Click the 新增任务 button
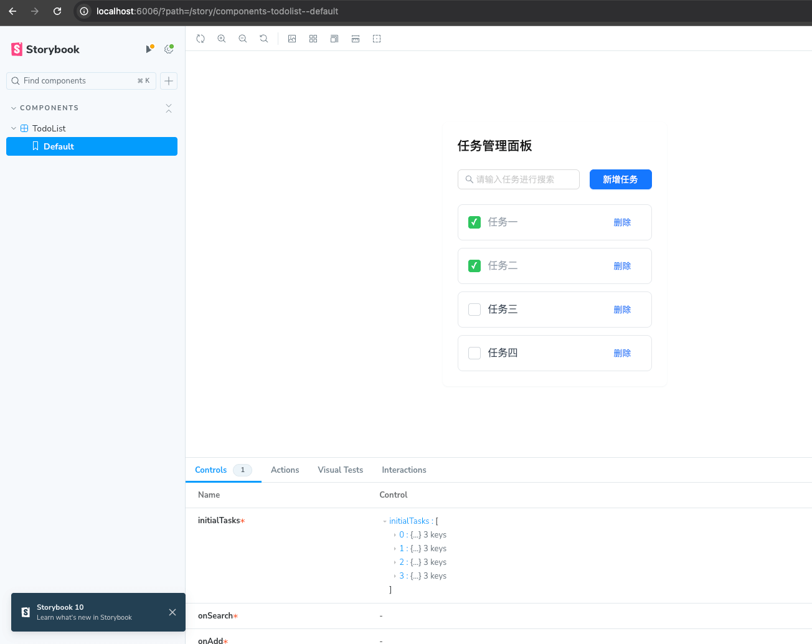 tap(620, 179)
